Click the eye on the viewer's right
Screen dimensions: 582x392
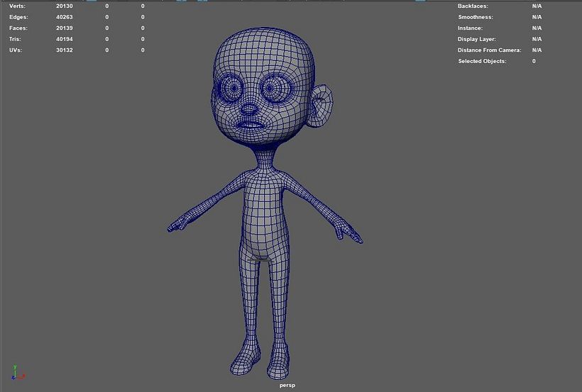point(272,87)
